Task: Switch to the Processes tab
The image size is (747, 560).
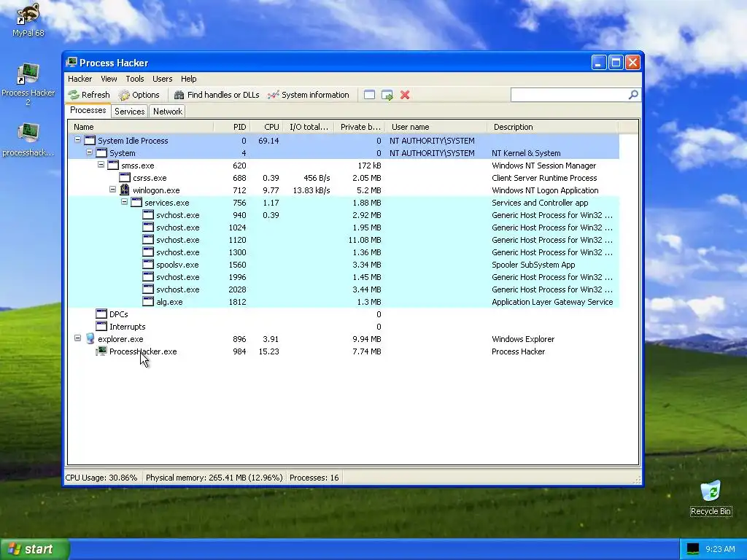Action: 88,111
